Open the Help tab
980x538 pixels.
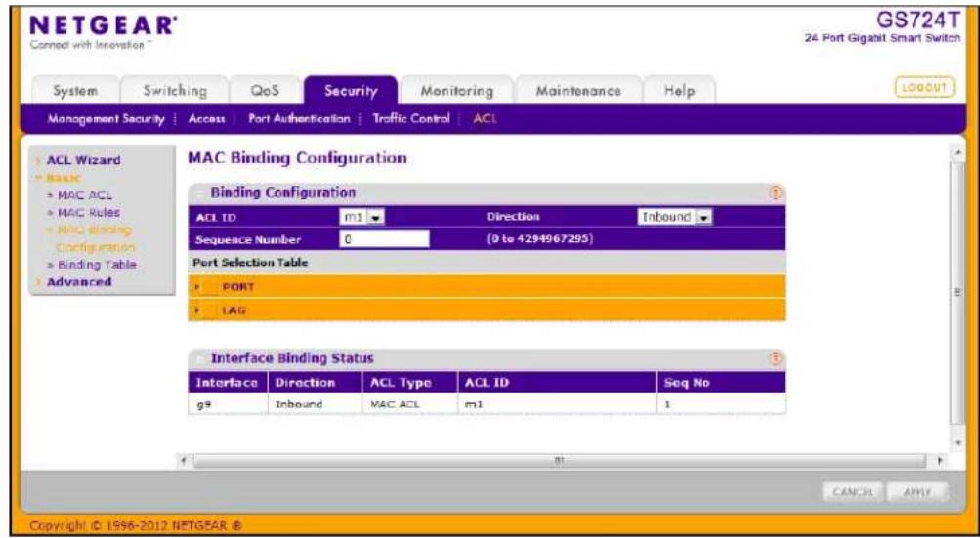click(679, 91)
